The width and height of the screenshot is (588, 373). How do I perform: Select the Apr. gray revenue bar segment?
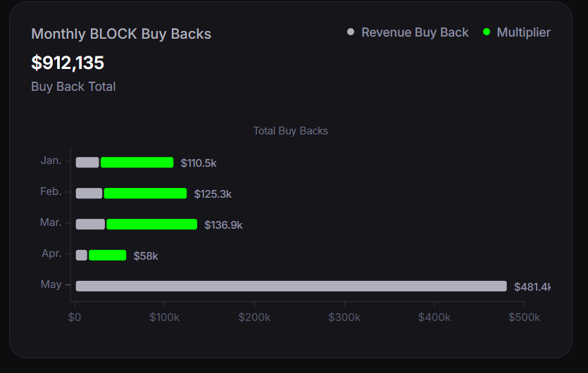[82, 255]
